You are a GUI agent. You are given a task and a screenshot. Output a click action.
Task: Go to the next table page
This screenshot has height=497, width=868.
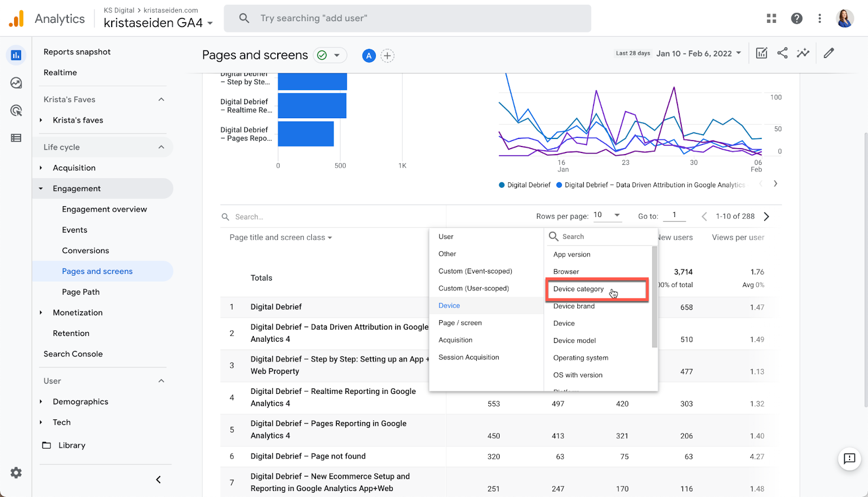point(767,216)
